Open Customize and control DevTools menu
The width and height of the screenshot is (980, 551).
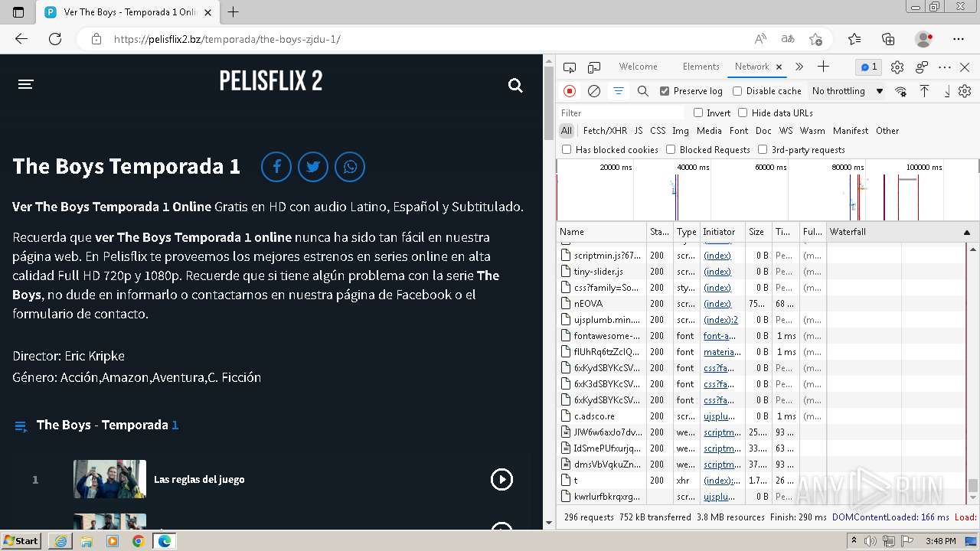click(x=945, y=67)
